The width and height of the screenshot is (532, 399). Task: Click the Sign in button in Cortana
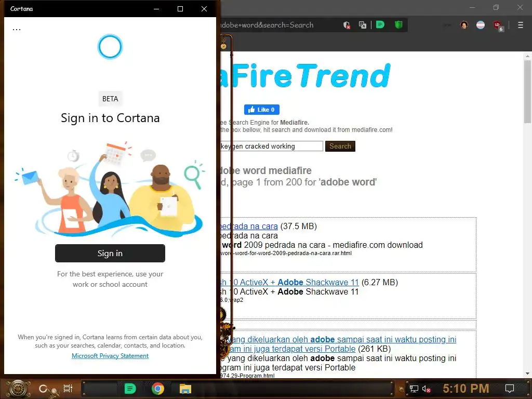(110, 253)
